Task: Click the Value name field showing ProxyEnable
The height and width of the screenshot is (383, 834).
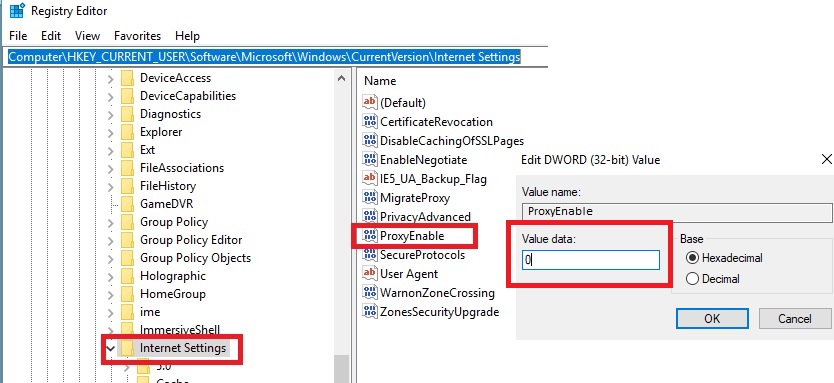Action: 677,212
